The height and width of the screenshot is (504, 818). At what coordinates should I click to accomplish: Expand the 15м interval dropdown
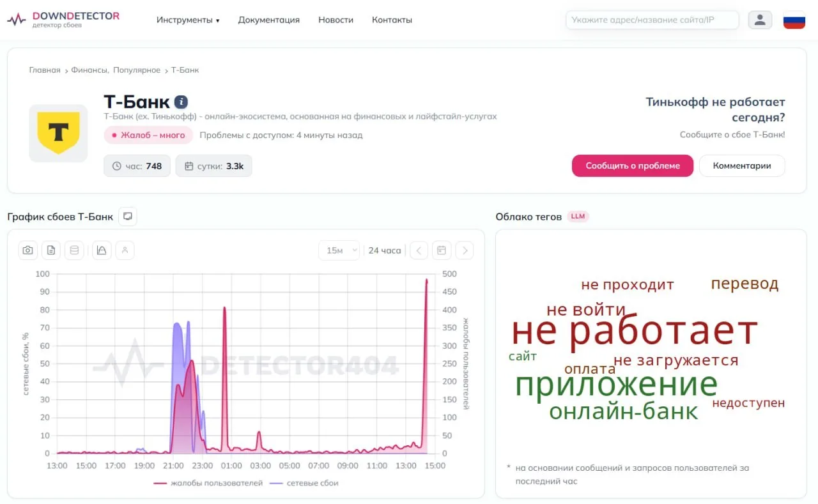(x=339, y=250)
